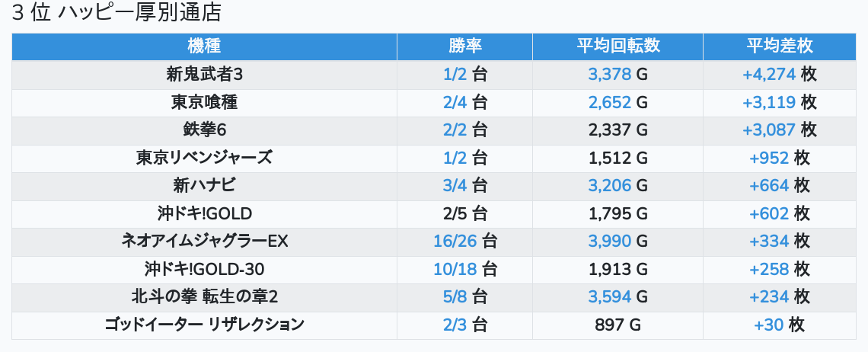Viewport: 868px width, 352px height.
Task: Click the 沖ドキ!GOLD-30 machine name
Action: pos(204,269)
